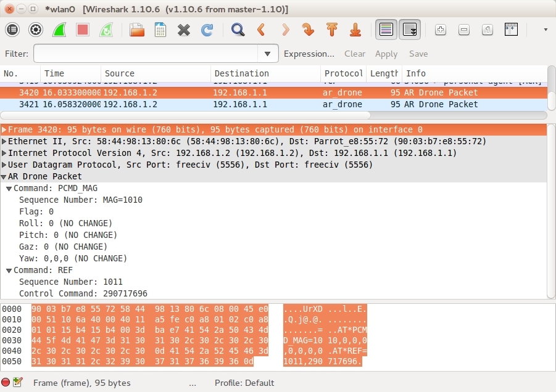Toggle packet list colorization
The width and height of the screenshot is (556, 392).
(386, 30)
